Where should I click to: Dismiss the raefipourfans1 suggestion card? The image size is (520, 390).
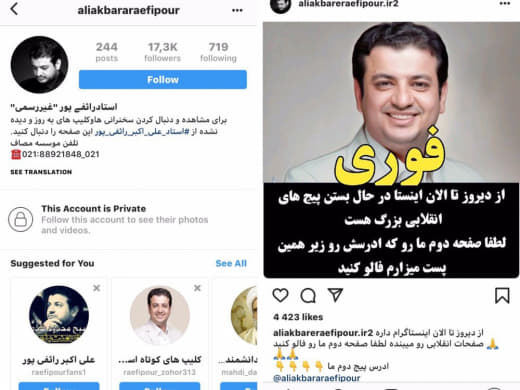(x=97, y=288)
